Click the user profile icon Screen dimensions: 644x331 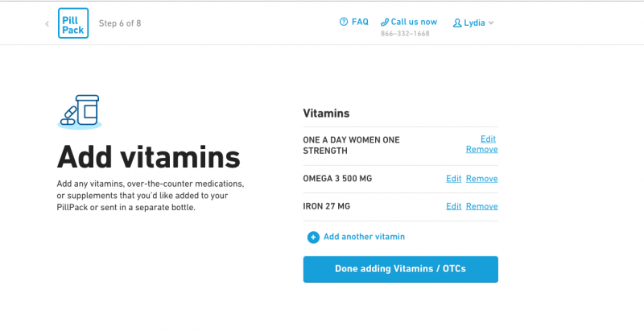[x=457, y=23]
